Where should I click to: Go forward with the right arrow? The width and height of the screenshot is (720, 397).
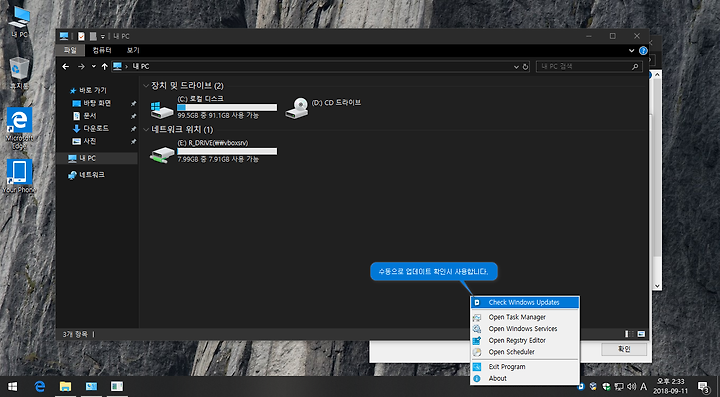[x=81, y=67]
